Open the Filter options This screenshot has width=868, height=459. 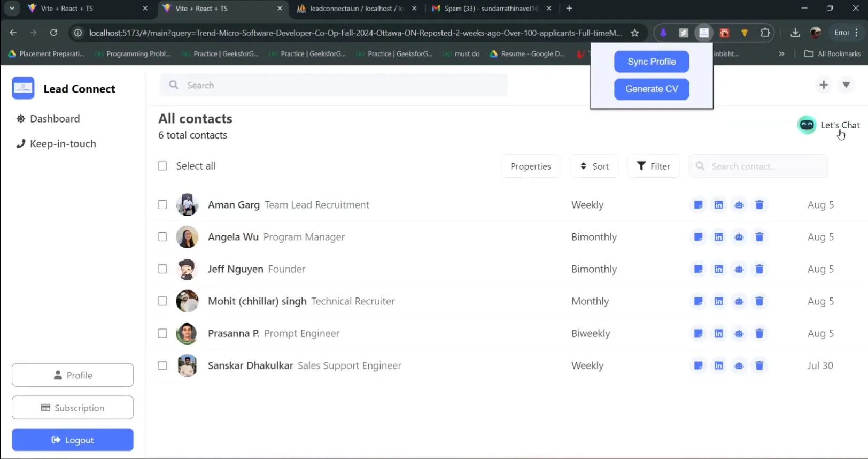[x=653, y=166]
